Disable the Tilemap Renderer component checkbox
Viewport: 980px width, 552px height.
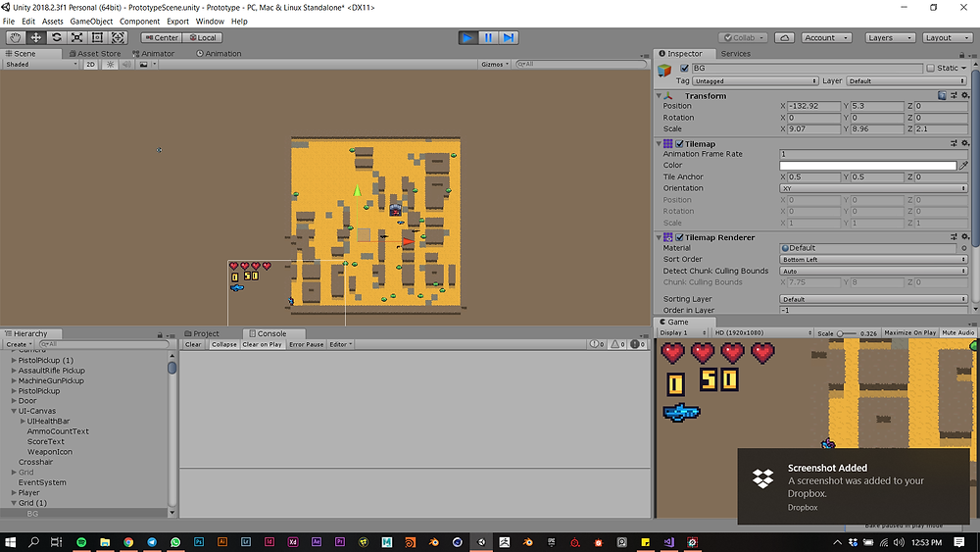click(679, 237)
